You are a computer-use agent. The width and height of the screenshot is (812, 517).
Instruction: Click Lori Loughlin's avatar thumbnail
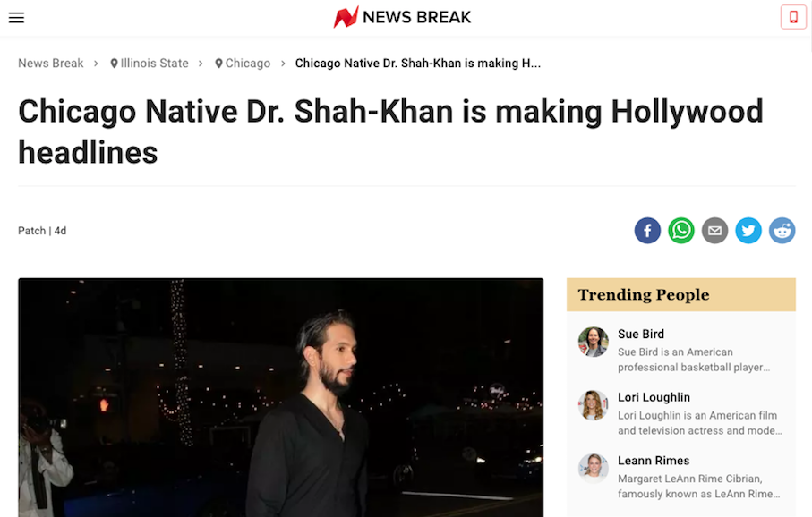(593, 405)
